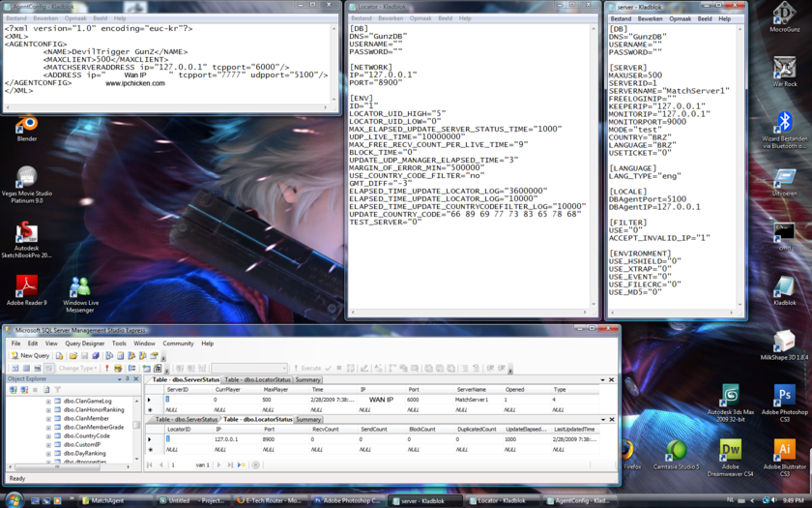Image resolution: width=812 pixels, height=508 pixels.
Task: Open Autodesk 3ds Max 2009 shortcut
Action: click(730, 397)
